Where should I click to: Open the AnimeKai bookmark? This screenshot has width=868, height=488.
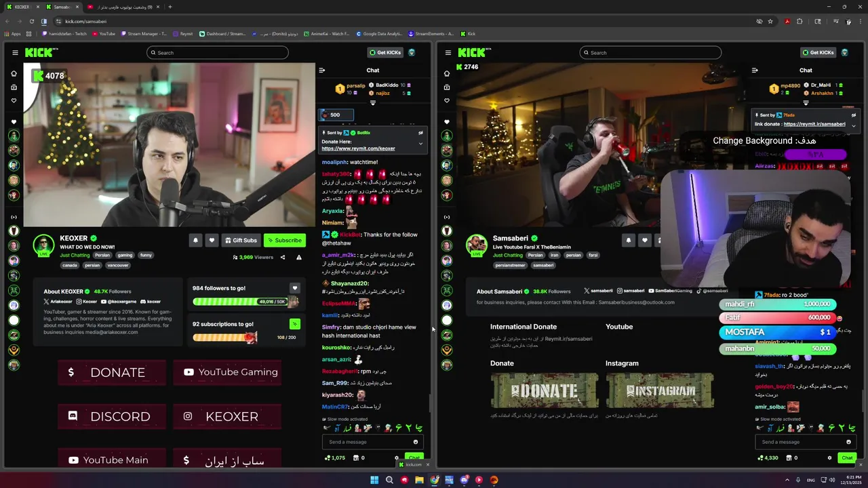(x=327, y=33)
